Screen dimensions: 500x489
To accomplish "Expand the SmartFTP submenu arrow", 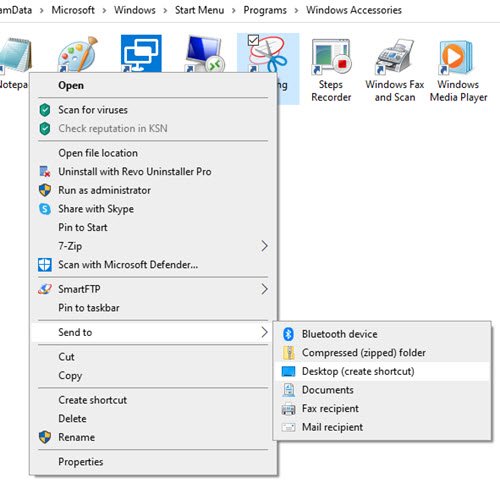I will point(264,289).
